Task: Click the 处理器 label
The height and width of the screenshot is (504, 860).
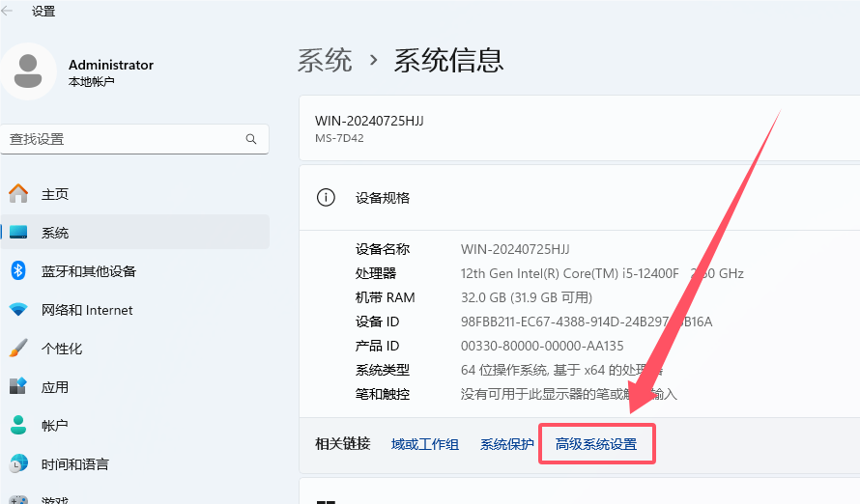Action: coord(376,273)
